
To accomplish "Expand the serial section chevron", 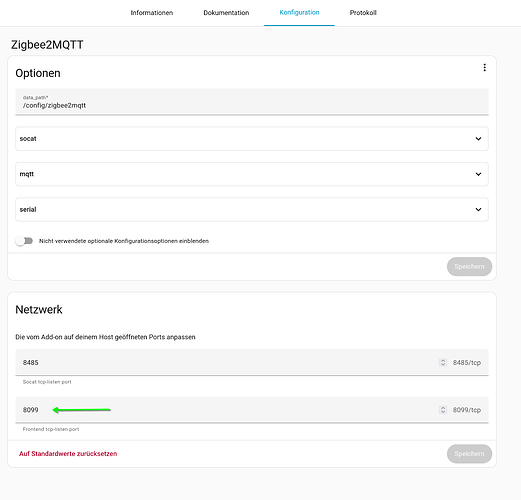I will (478, 209).
